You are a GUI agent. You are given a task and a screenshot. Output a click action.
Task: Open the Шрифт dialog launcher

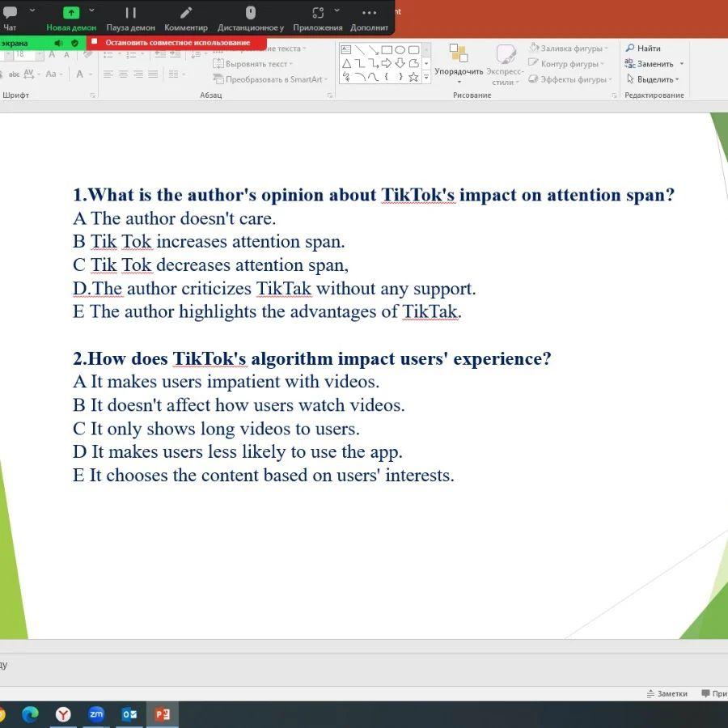pos(93,95)
